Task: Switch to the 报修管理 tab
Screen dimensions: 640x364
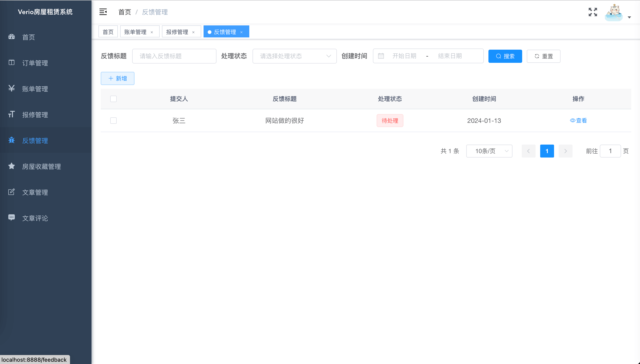Action: tap(177, 32)
